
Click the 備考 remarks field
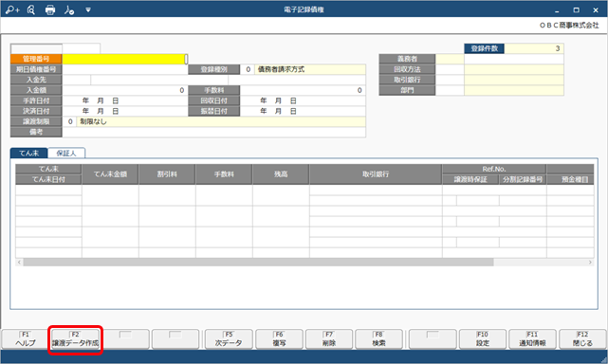coord(213,132)
